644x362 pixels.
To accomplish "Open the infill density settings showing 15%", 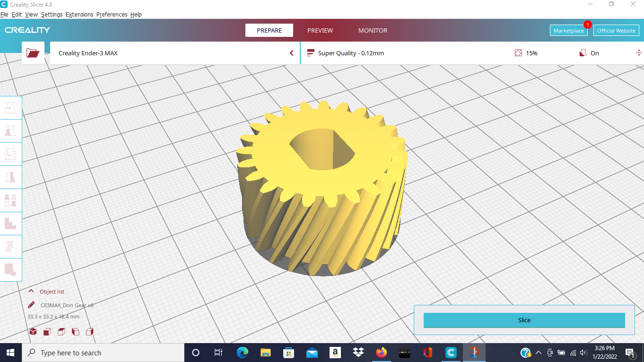I will click(x=526, y=53).
